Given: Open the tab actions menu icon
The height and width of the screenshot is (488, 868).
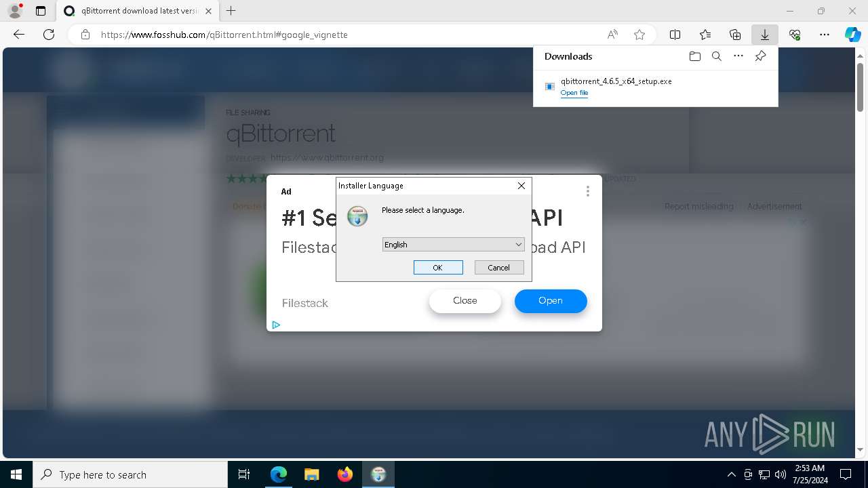Looking at the screenshot, I should tap(41, 11).
